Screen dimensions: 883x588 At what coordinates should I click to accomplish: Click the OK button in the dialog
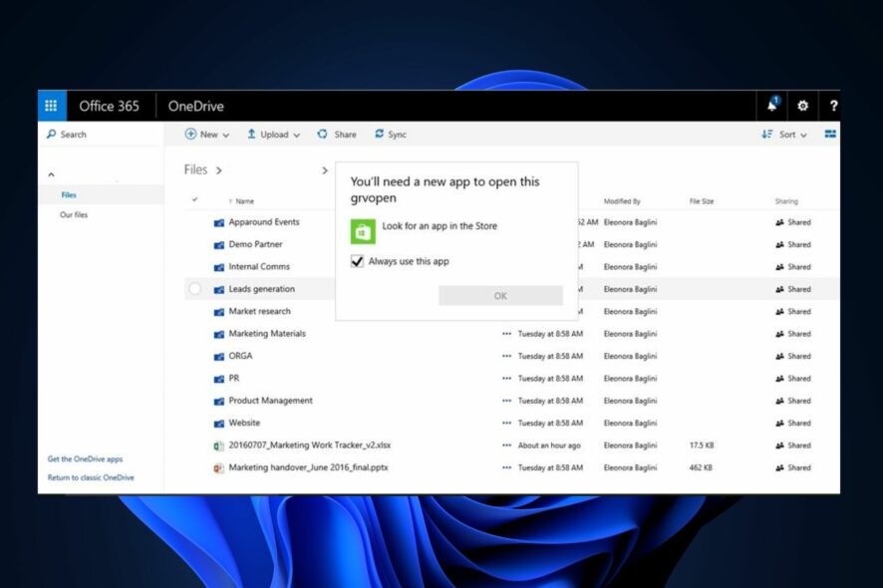(x=500, y=296)
